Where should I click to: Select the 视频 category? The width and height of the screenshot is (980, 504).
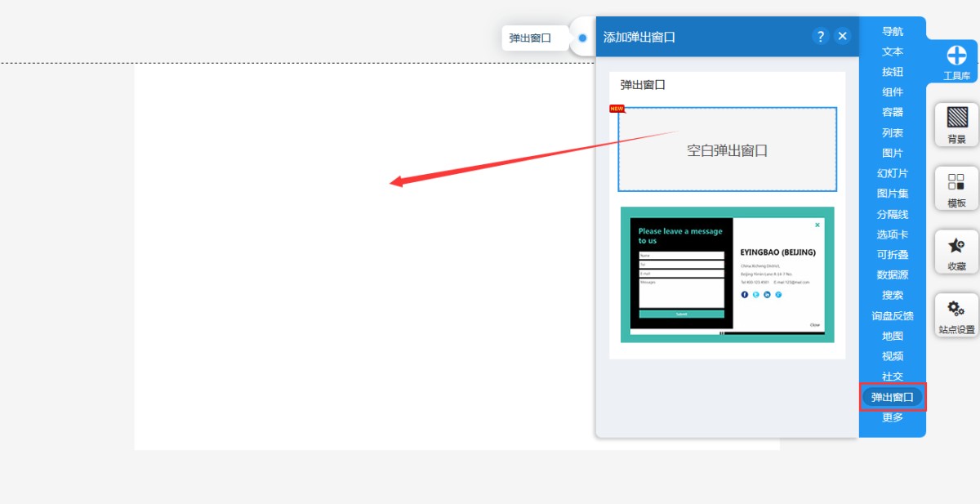coord(893,356)
